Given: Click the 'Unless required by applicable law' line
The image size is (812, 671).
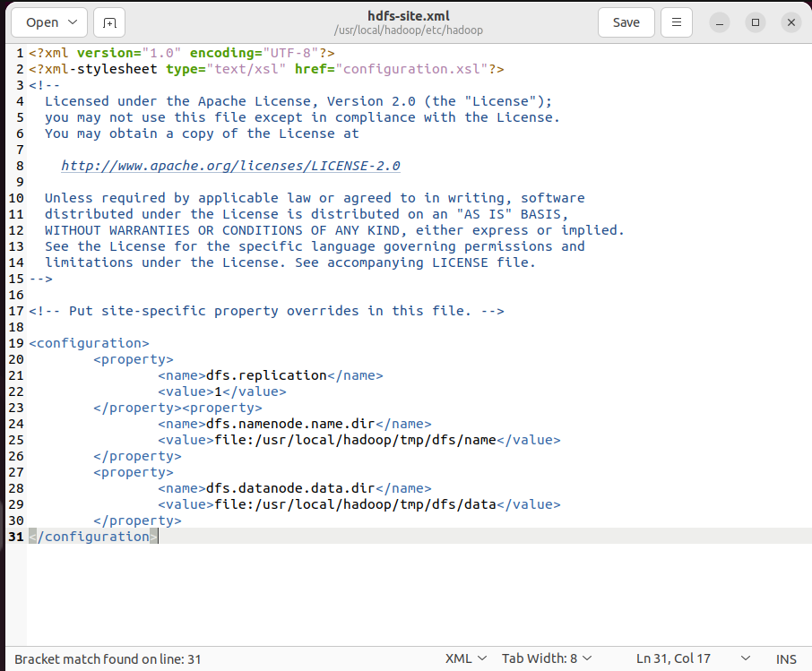Looking at the screenshot, I should 315,198.
